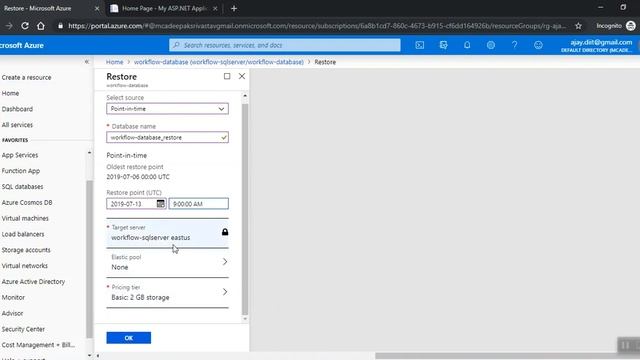Open Load balancers favorite
This screenshot has width=640, height=360.
point(23,234)
